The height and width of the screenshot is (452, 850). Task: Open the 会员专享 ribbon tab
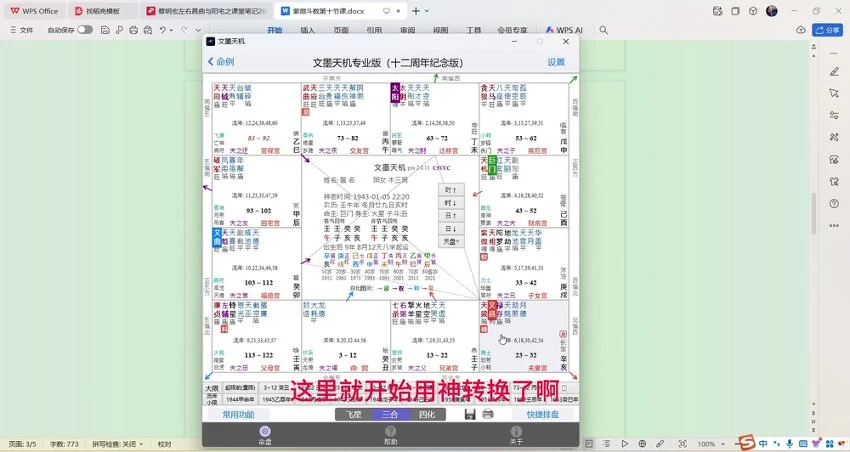point(512,30)
